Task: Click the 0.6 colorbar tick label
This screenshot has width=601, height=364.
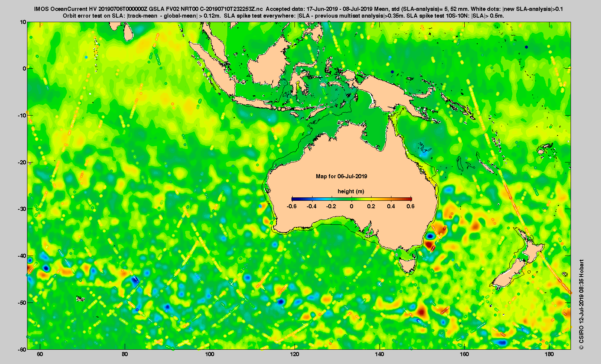Action: (x=411, y=206)
